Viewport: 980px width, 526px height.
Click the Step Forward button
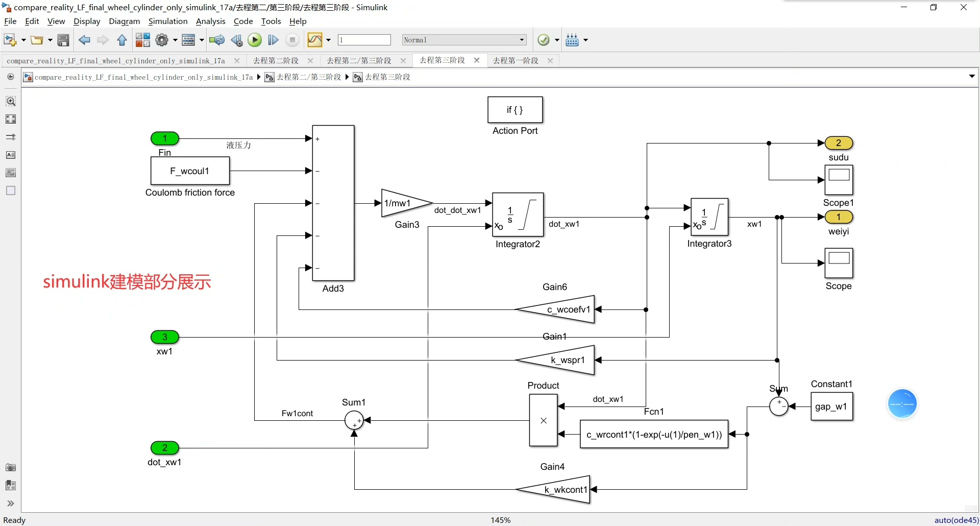[273, 40]
